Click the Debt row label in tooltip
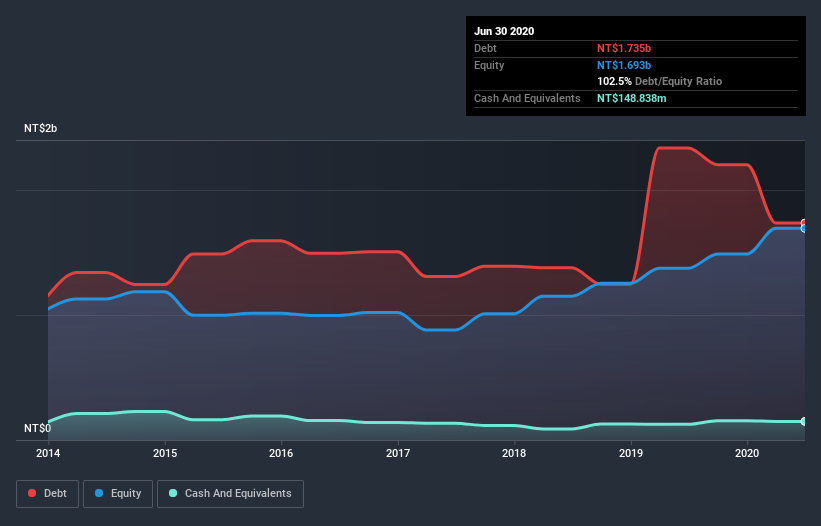 click(485, 48)
